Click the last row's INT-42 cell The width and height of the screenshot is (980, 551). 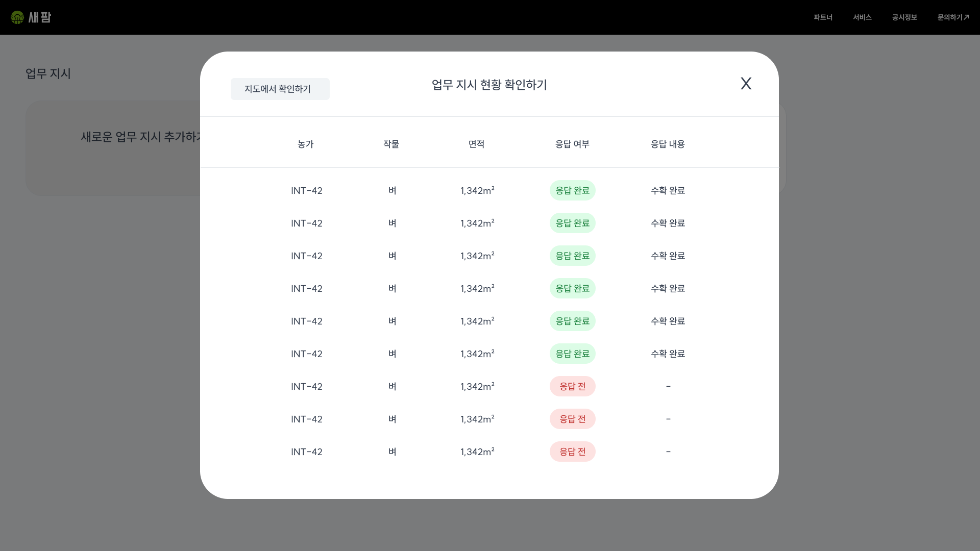point(307,452)
